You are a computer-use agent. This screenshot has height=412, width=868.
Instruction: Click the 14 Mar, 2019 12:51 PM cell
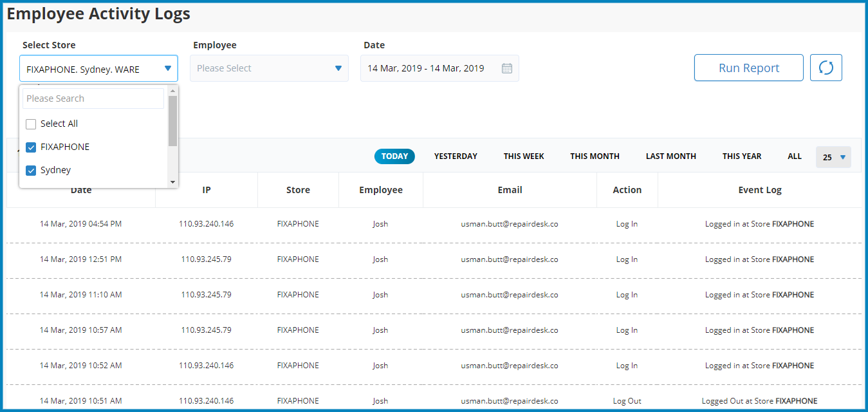coord(80,259)
